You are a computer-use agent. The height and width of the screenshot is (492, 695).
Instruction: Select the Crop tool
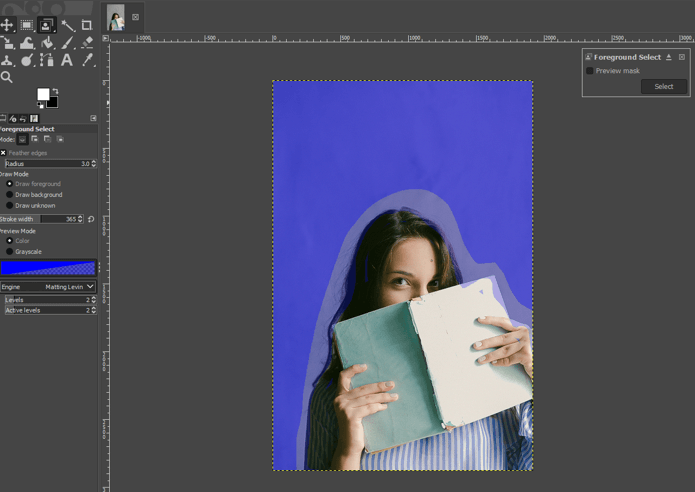[x=87, y=25]
